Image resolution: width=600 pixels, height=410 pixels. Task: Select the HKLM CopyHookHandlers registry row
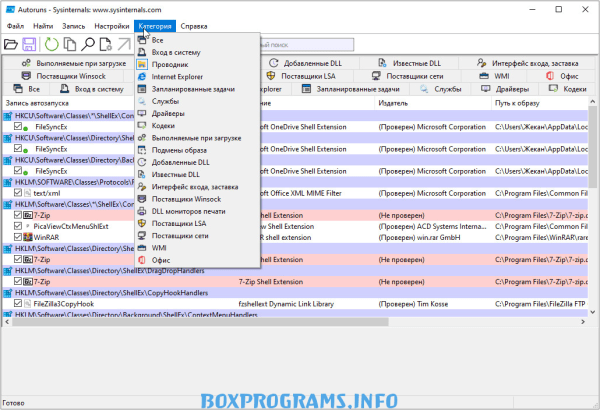click(295, 293)
